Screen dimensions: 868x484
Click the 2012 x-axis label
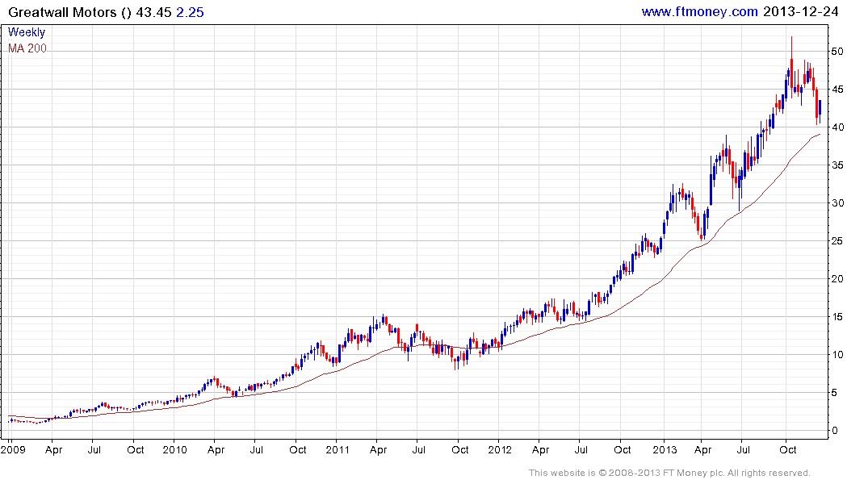pos(500,449)
